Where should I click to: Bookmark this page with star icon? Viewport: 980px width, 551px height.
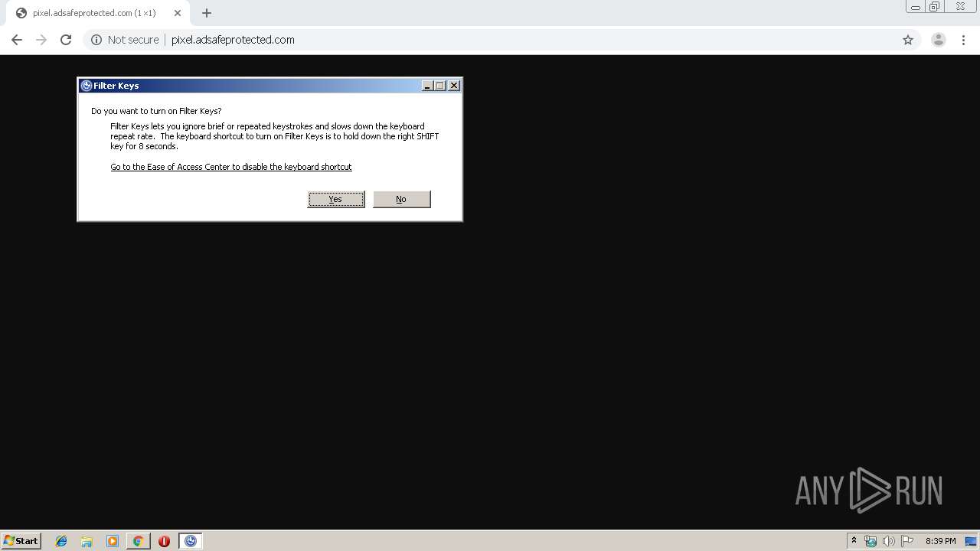(x=908, y=40)
